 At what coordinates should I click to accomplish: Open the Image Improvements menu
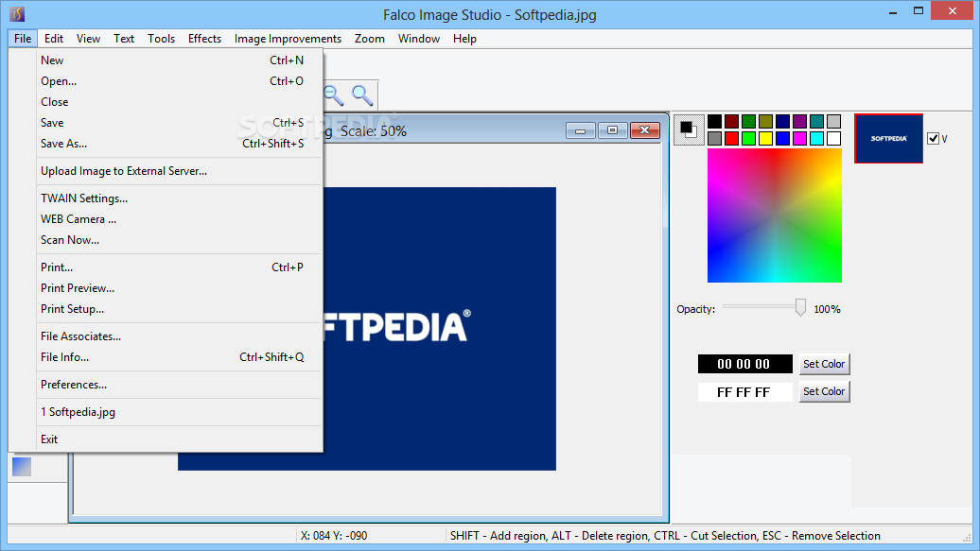(288, 39)
